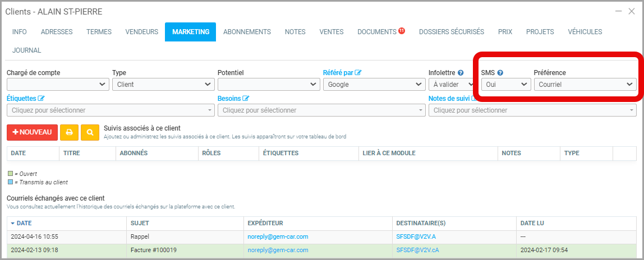Click noreply@gem-car.com link in Rappel row

[x=278, y=236]
